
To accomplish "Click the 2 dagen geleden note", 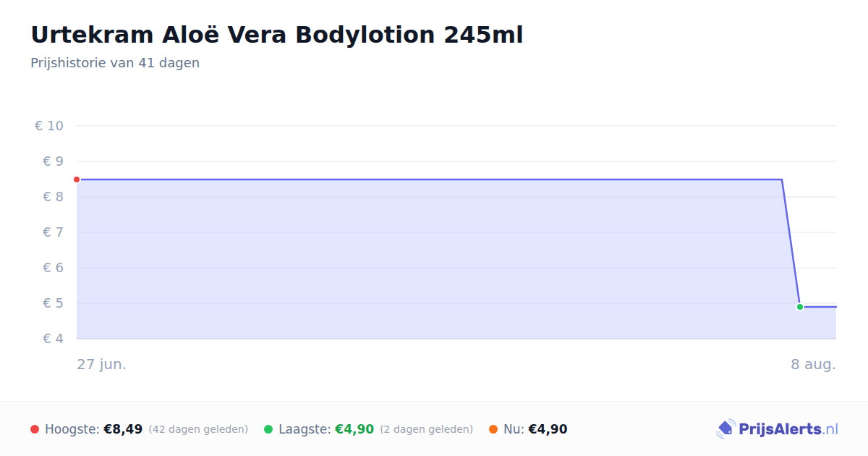I will [427, 429].
